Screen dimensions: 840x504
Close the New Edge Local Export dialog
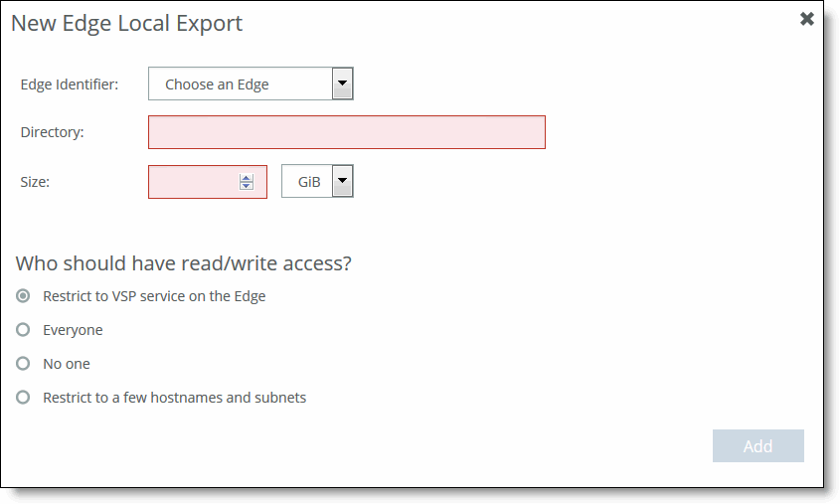point(807,19)
